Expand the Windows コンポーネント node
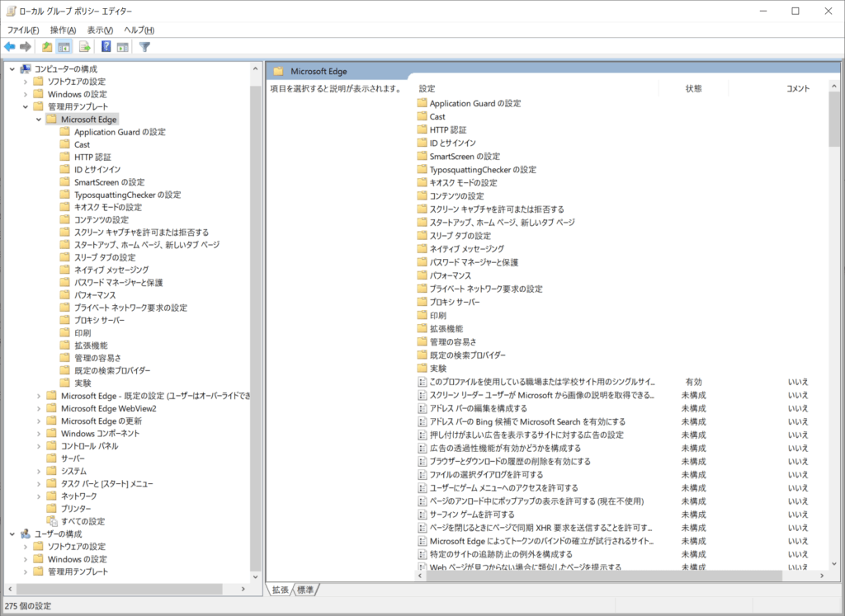Viewport: 845px width, 616px height. tap(38, 433)
